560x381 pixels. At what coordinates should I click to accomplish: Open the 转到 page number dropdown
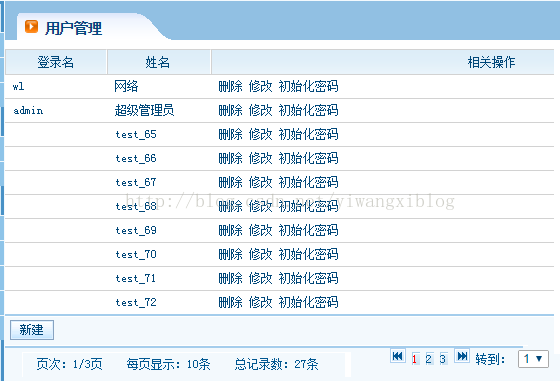point(533,358)
